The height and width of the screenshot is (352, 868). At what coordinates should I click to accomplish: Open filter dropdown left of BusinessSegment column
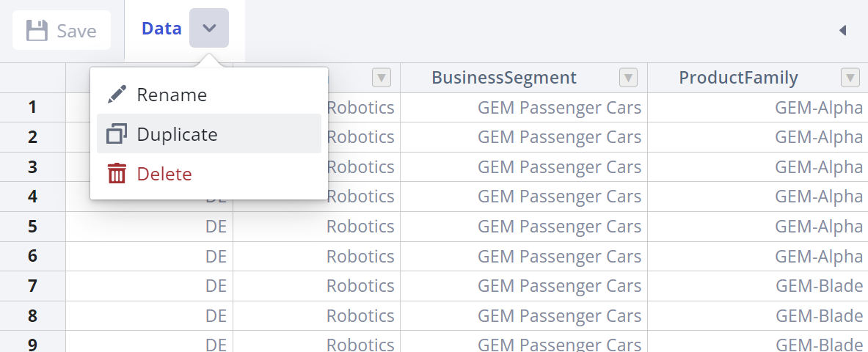point(382,78)
